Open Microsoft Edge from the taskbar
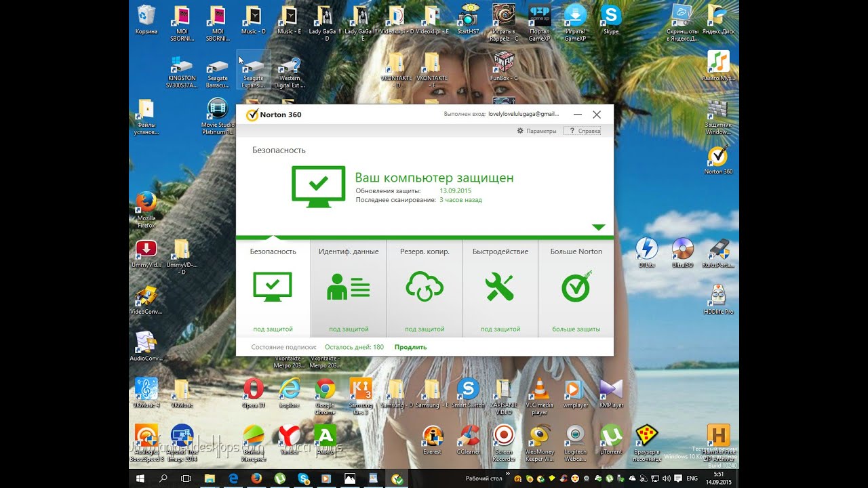The width and height of the screenshot is (868, 488). click(233, 479)
